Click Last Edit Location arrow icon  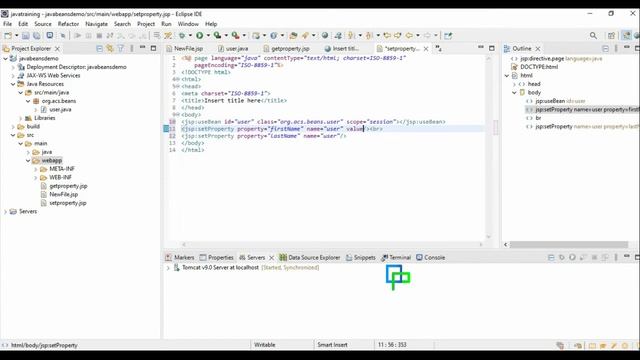387,36
